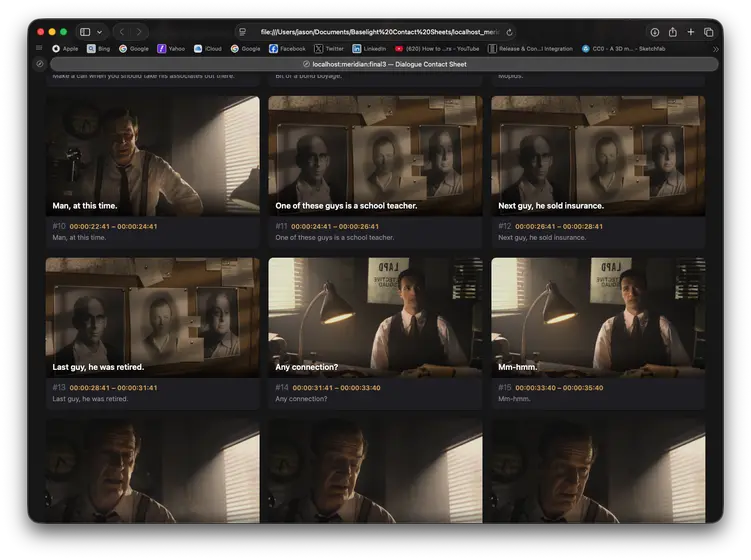Open thumbnail captioned One of these guys is a school teacher.

(376, 156)
